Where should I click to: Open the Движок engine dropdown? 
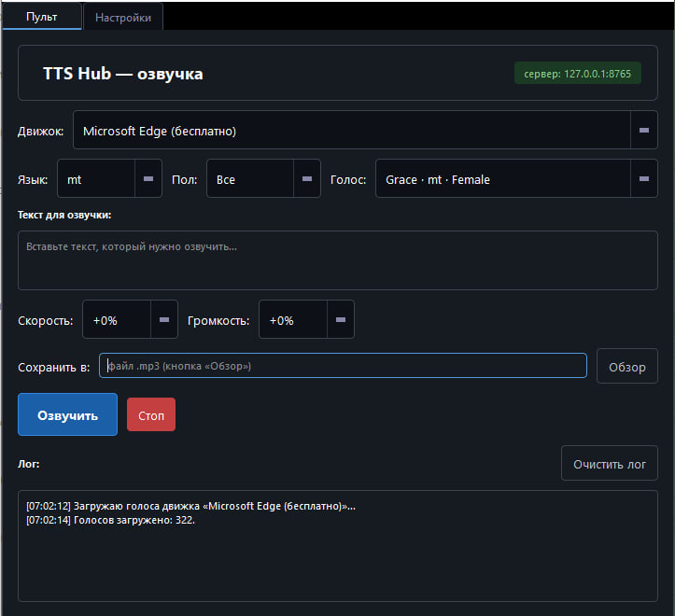pos(365,130)
